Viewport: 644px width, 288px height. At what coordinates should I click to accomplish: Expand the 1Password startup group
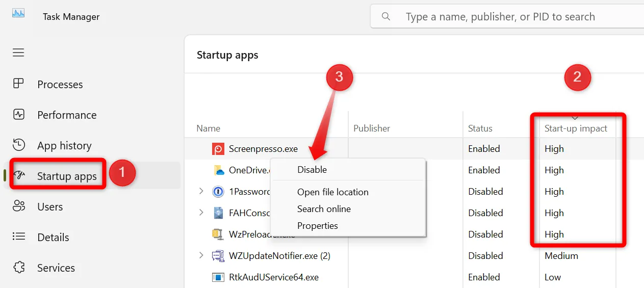pos(201,191)
